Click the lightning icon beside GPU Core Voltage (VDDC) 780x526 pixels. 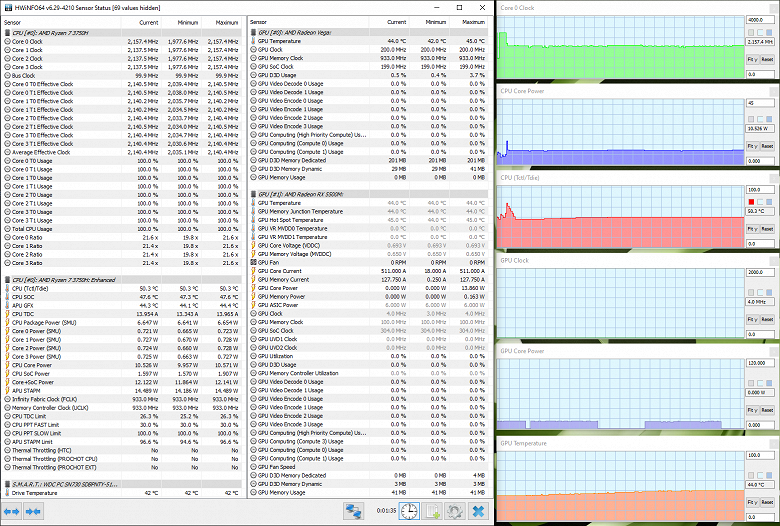254,245
